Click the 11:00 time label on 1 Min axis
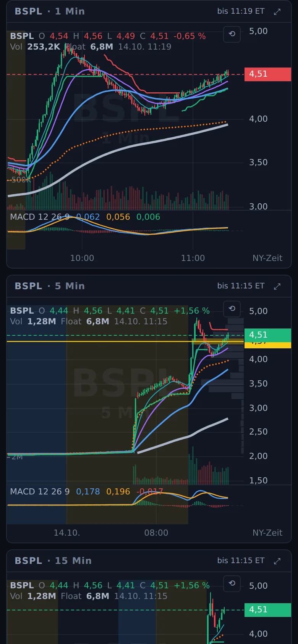Viewport: 298px width, 644px height. (193, 258)
